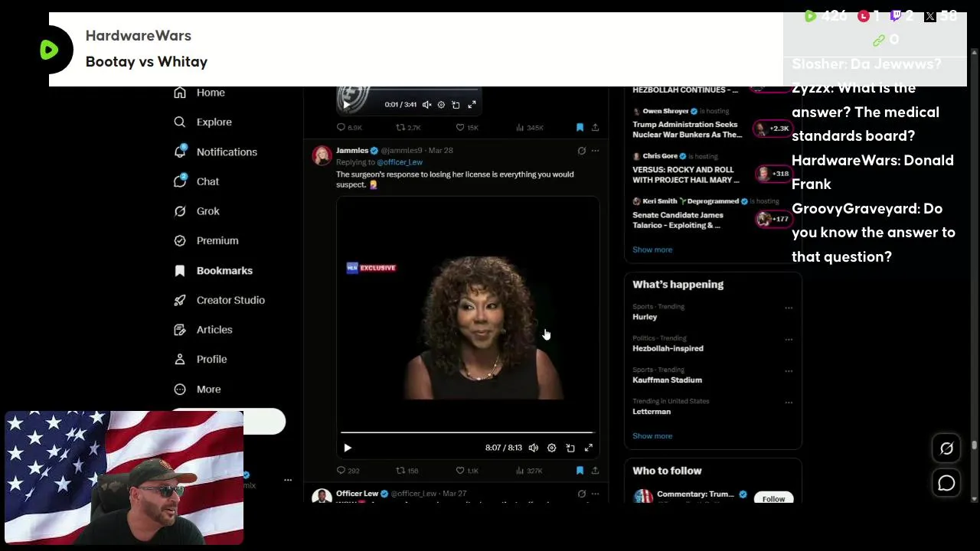Open Grok in the sidebar
Viewport: 980px width, 551px height.
coord(197,211)
